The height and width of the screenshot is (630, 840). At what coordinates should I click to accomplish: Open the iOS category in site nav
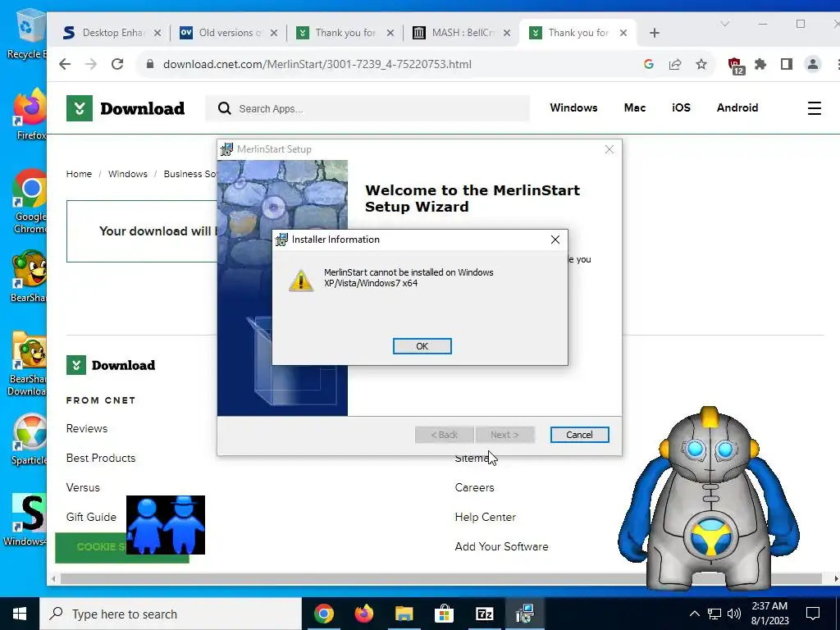[x=681, y=107]
